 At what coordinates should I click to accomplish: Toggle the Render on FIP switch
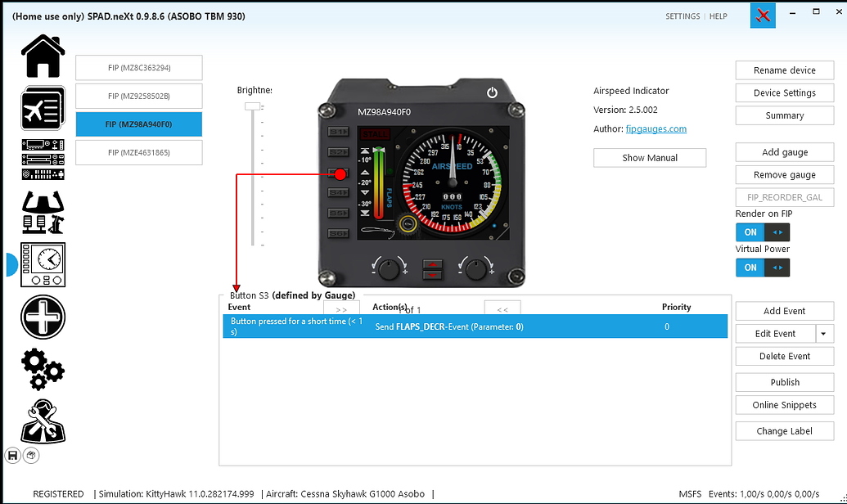click(762, 232)
